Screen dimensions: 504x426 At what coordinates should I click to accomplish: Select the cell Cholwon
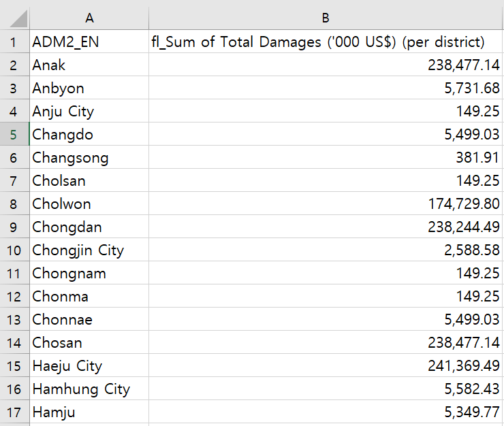click(x=89, y=203)
